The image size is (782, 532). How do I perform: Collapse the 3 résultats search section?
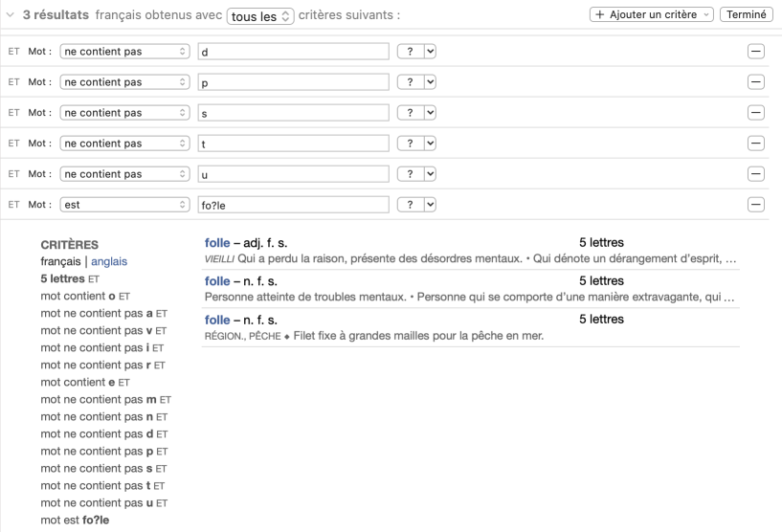click(11, 15)
